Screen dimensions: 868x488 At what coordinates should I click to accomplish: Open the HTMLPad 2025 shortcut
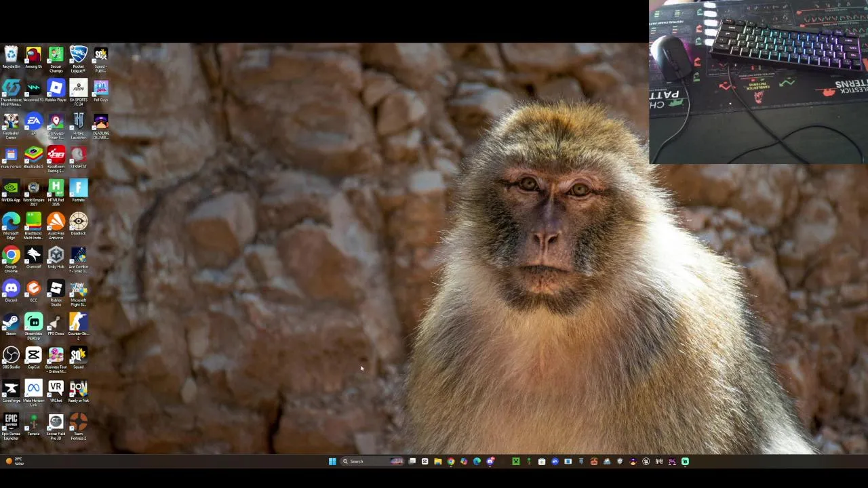[56, 192]
